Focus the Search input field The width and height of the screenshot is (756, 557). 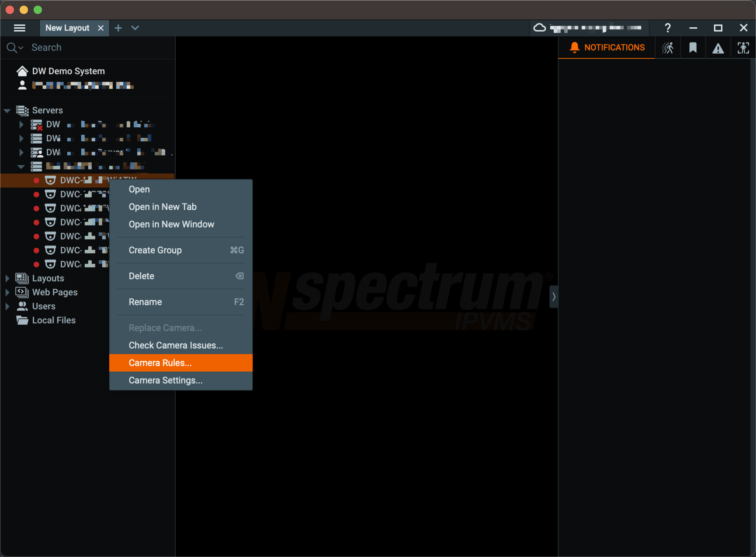[x=100, y=48]
